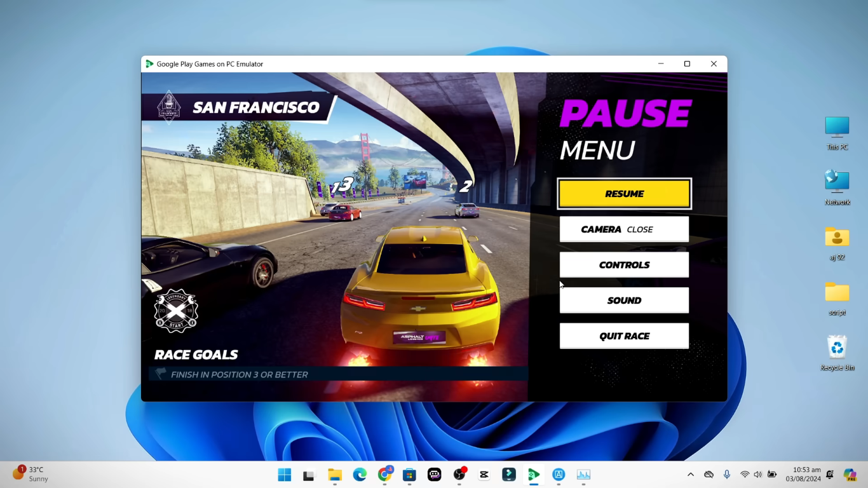Minimize the emulator window
868x488 pixels.
661,64
